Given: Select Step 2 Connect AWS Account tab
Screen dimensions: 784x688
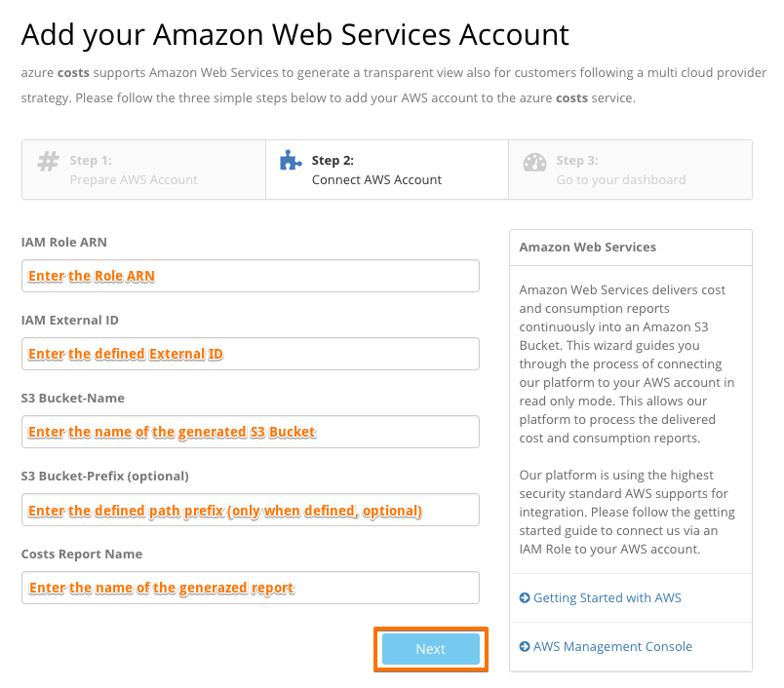Looking at the screenshot, I should coord(386,170).
